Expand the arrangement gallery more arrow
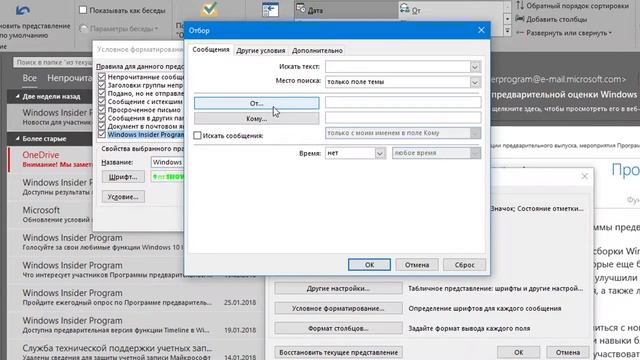Viewport: 640px width, 360px height. coord(507,31)
